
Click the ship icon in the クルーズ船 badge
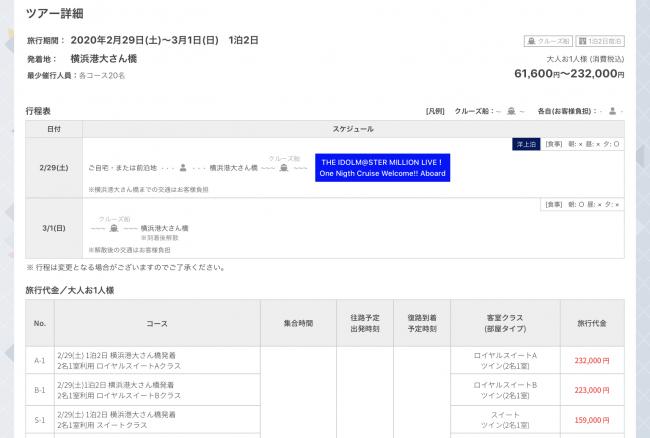[531, 41]
